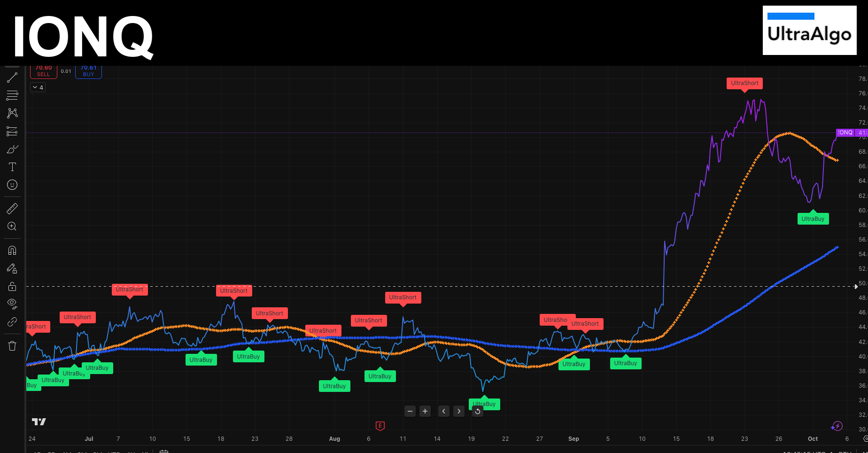Viewport: 868px width, 453px height.
Task: Open the Fibonacci and Gann tools
Action: click(12, 95)
